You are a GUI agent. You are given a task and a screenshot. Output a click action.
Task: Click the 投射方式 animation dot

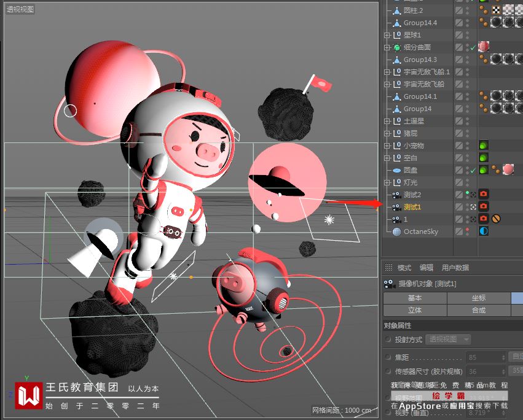pos(388,340)
